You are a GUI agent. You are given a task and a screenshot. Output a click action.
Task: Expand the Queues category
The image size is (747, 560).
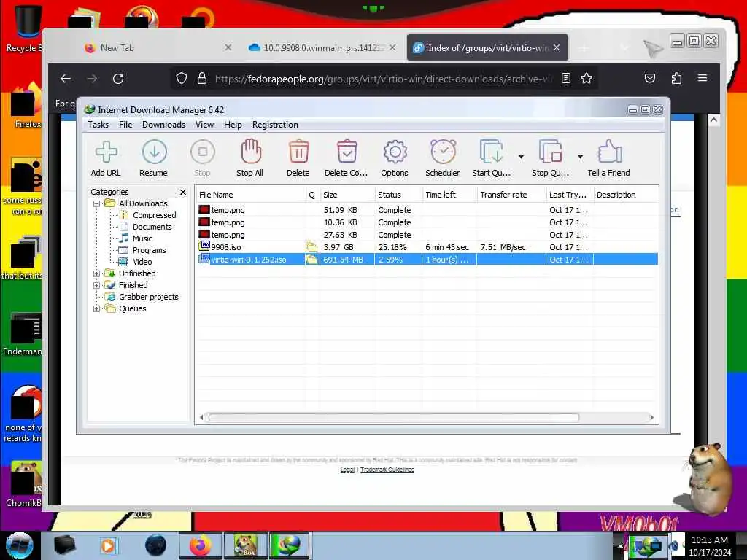[x=97, y=308]
